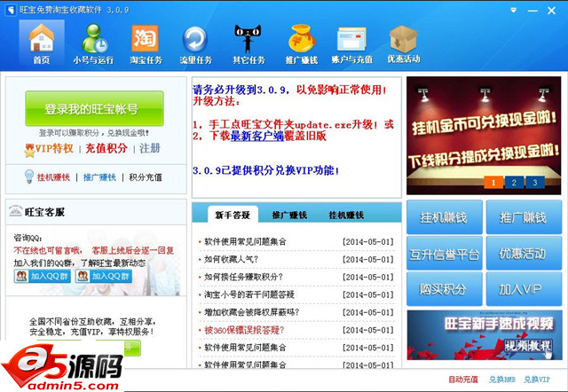Click the green 登录我的旺宝帐号 button
Viewport: 568px width, 392px height.
[x=93, y=109]
